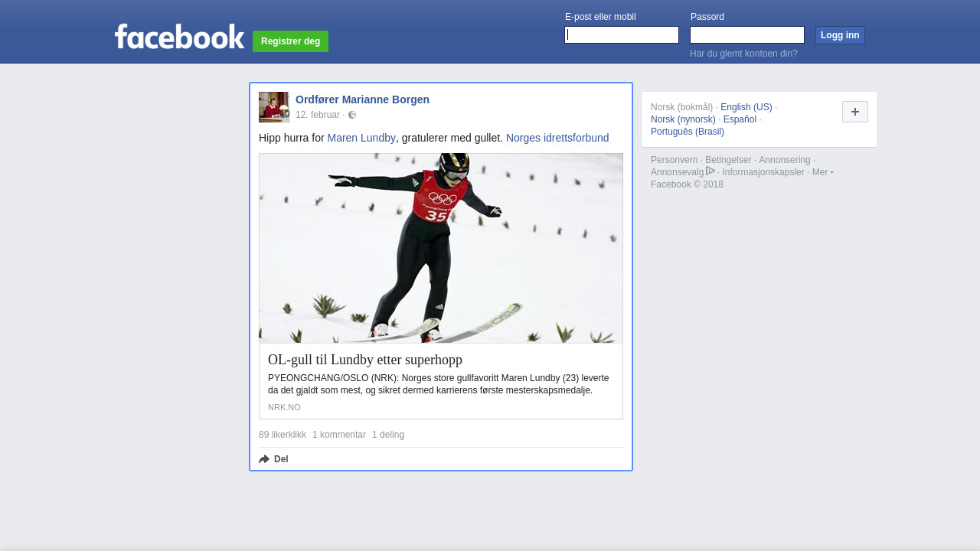Click the Registrer deg button

click(x=290, y=41)
